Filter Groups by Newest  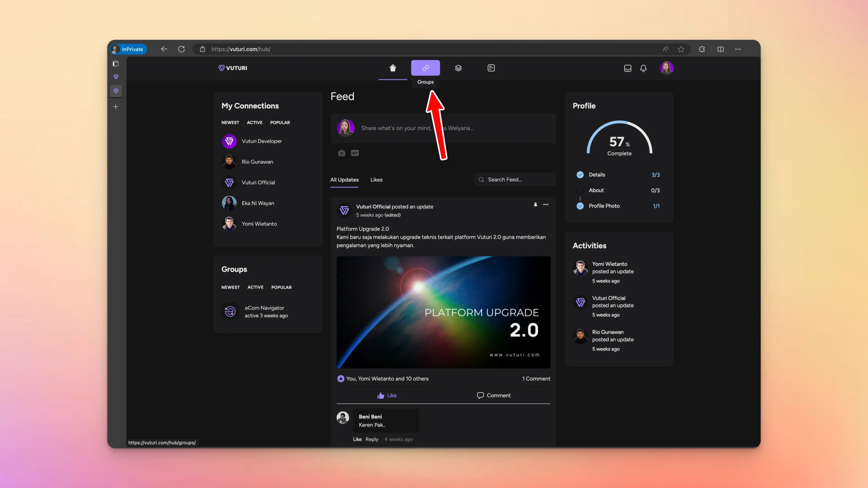[231, 287]
